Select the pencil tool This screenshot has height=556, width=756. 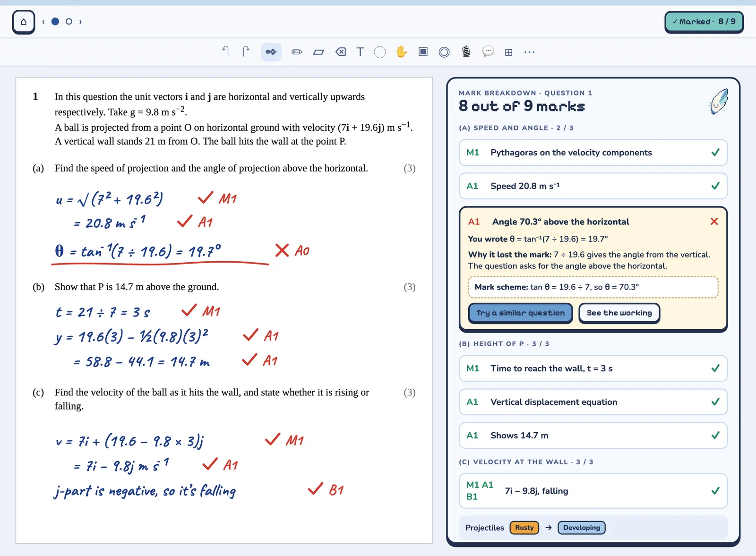(x=297, y=52)
